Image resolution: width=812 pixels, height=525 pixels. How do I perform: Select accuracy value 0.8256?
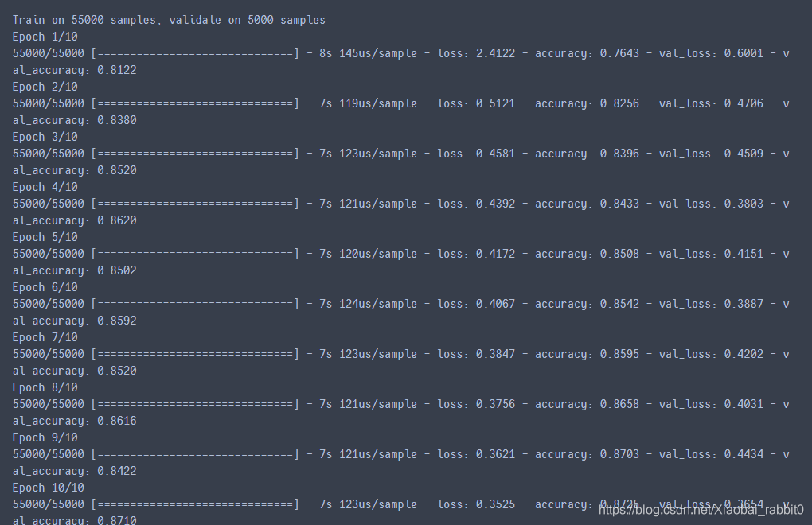(x=619, y=103)
